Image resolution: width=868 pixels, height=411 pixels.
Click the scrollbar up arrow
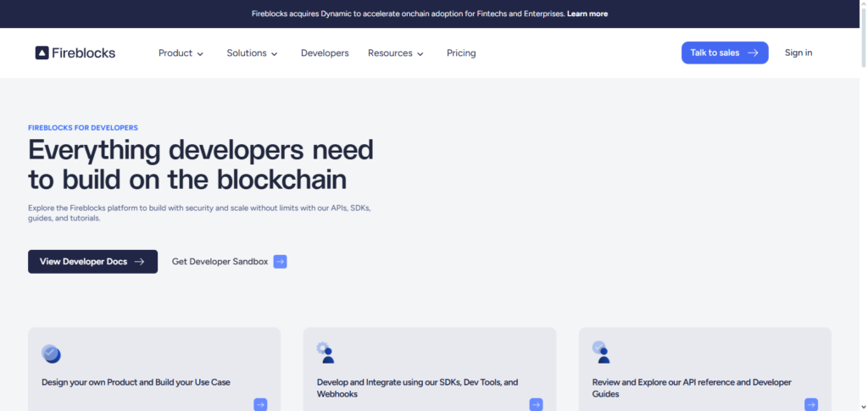click(x=864, y=4)
